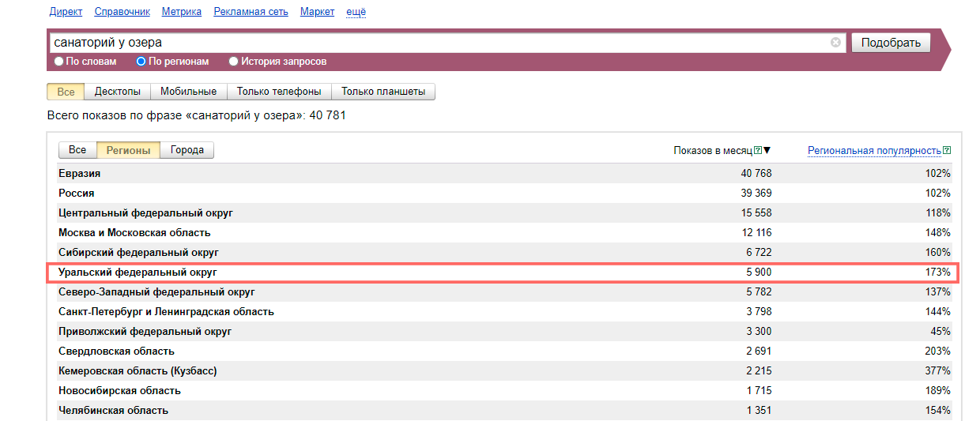
Task: Click the 40 768 impressions value
Action: point(756,173)
